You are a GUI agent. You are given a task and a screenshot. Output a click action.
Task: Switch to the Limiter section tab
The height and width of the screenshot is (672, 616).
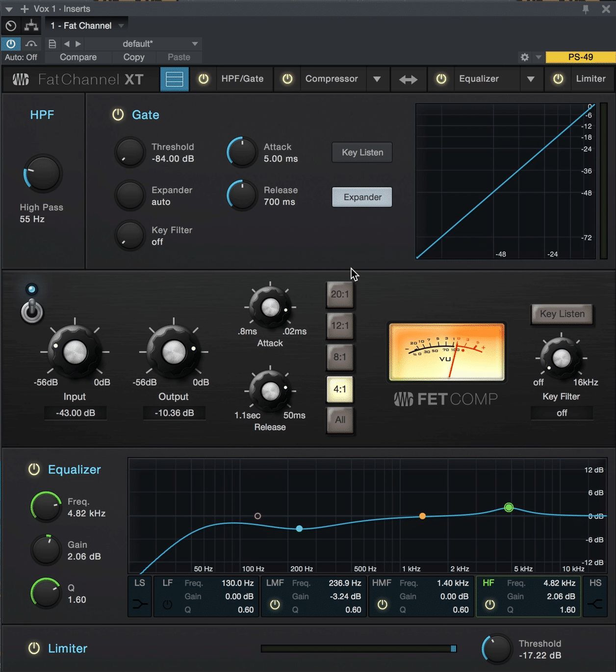point(590,79)
